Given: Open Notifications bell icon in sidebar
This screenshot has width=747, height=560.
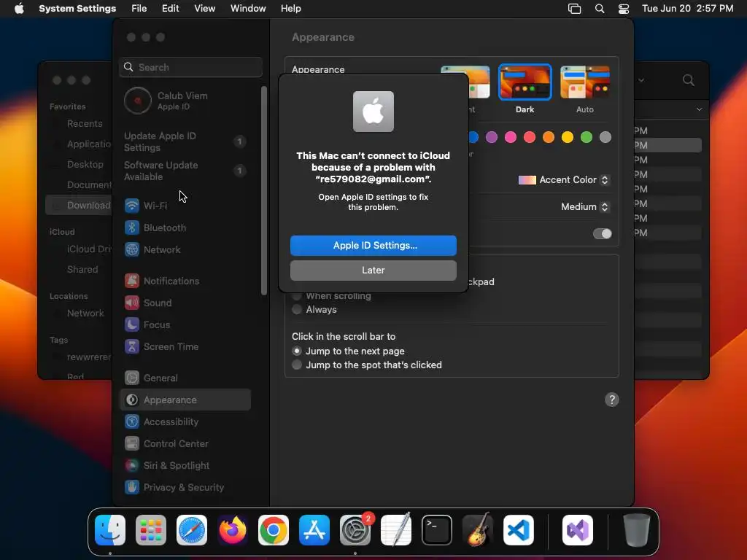Looking at the screenshot, I should (x=132, y=281).
